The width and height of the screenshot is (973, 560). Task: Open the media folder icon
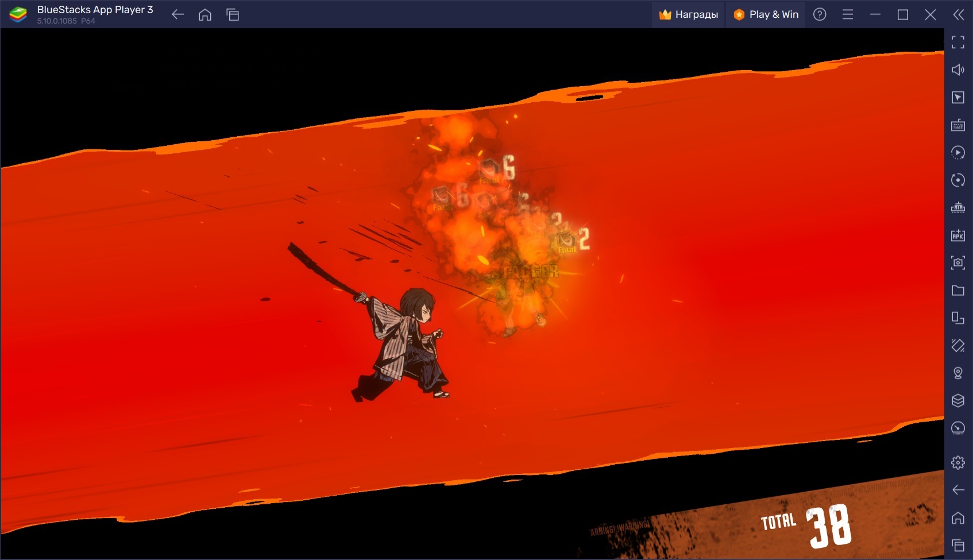coord(957,290)
